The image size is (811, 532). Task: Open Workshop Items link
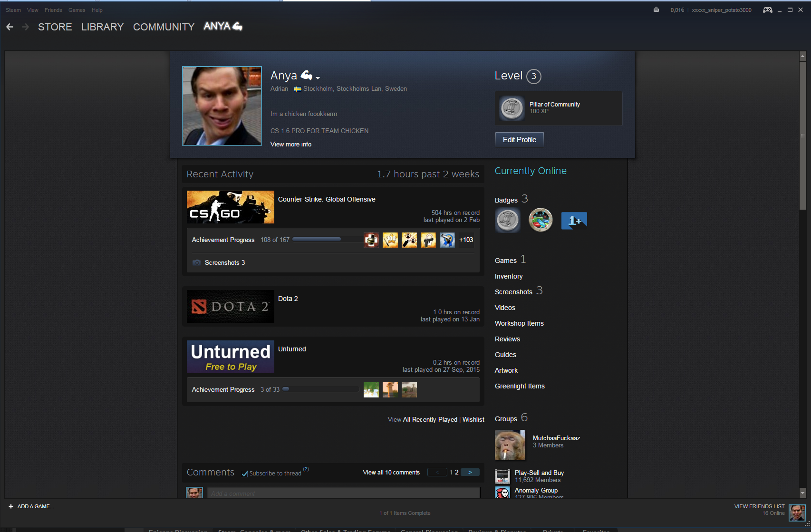[519, 324]
